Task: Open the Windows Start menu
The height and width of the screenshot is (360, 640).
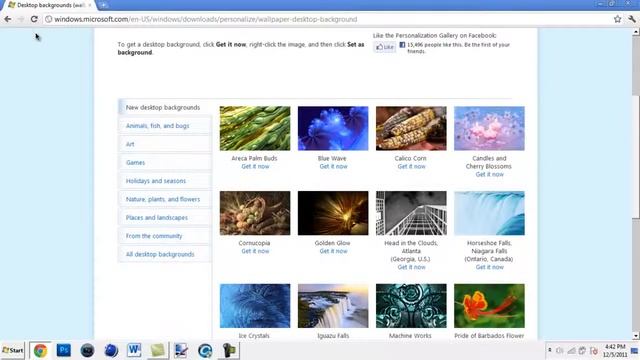Action: [13, 351]
